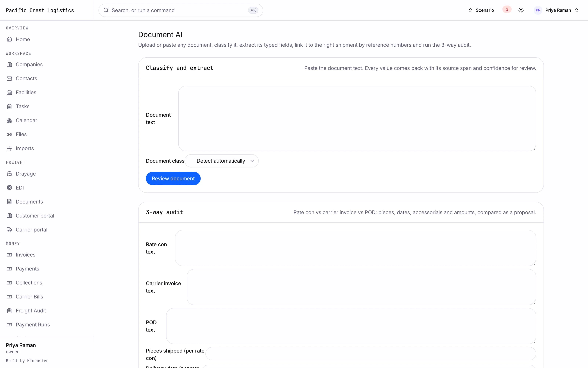Toggle light/dark theme sun icon
Viewport: 588px width, 368px height.
(521, 10)
